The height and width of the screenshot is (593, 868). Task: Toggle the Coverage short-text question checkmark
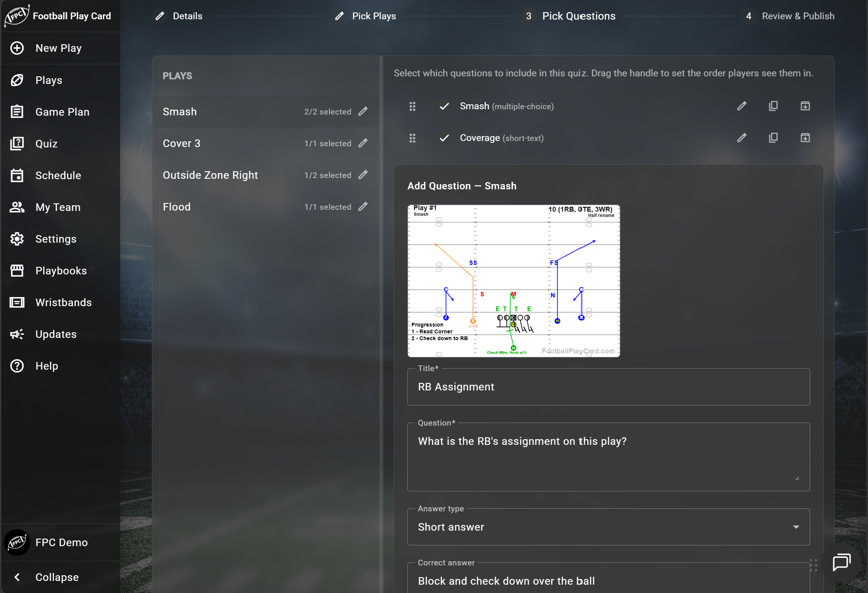tap(444, 138)
